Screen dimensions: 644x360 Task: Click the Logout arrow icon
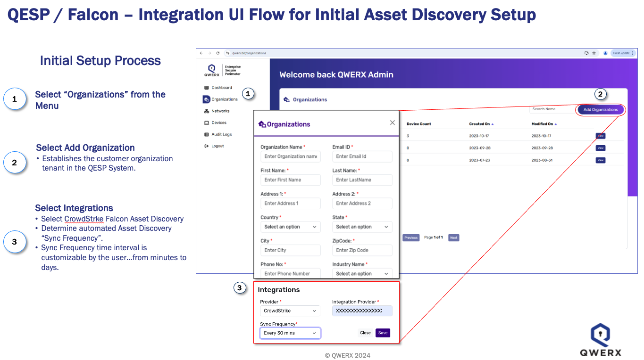click(x=207, y=146)
